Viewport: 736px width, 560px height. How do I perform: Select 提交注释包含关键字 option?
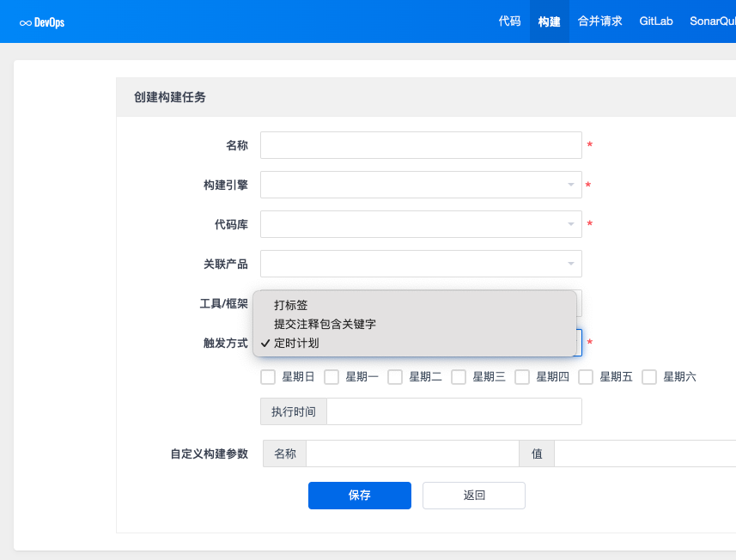coord(325,324)
